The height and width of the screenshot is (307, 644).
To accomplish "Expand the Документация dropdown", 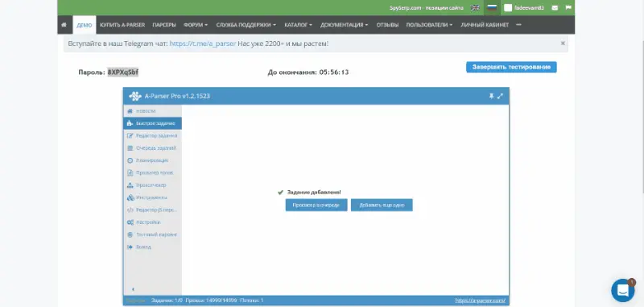I will point(345,25).
